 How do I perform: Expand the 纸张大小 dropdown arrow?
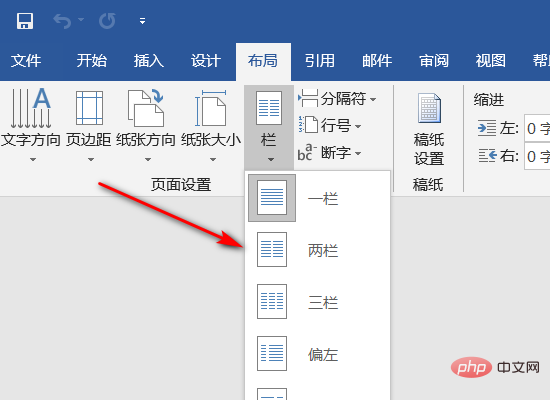click(213, 160)
